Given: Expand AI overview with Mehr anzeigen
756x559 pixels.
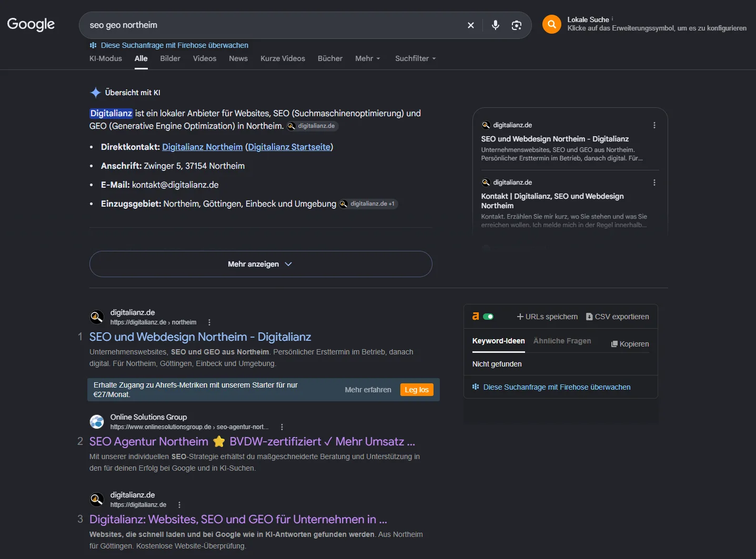Looking at the screenshot, I should (261, 264).
